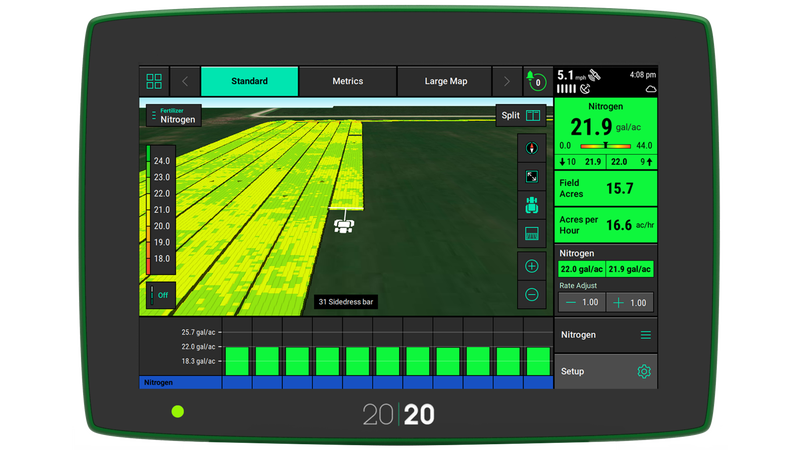Tap the compass orientation icon on map
Screen dimensions: 800x450
pos(532,147)
